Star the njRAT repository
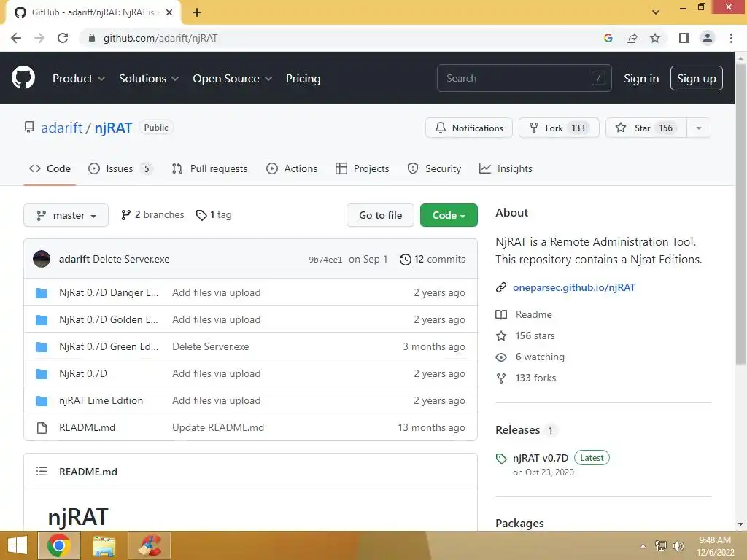Viewport: 747px width, 560px height. tap(646, 128)
